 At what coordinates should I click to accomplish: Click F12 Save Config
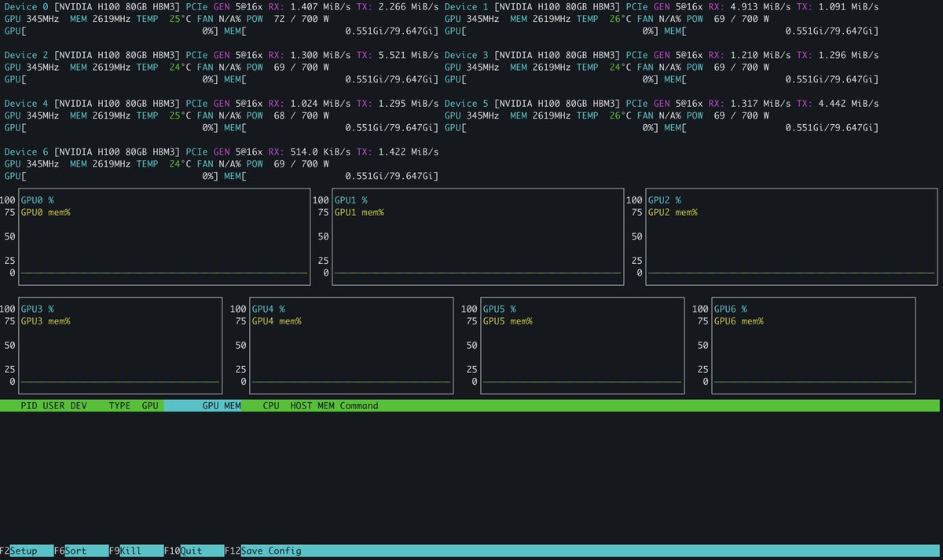coord(263,551)
